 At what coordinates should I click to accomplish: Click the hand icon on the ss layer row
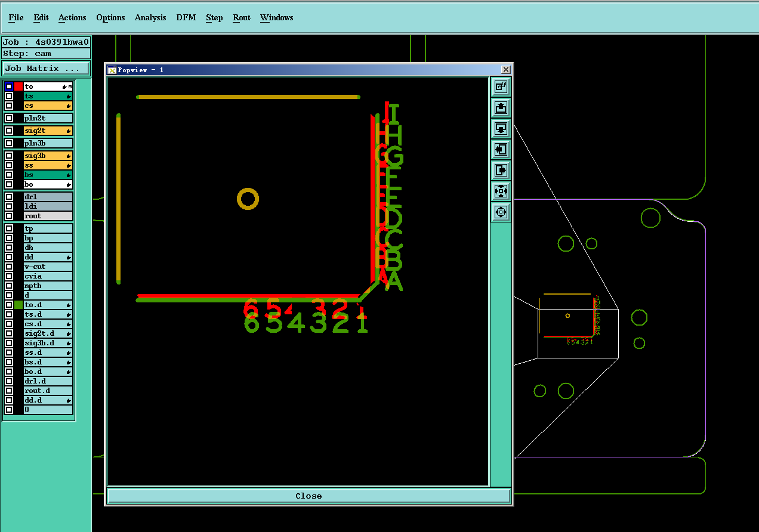tap(69, 165)
